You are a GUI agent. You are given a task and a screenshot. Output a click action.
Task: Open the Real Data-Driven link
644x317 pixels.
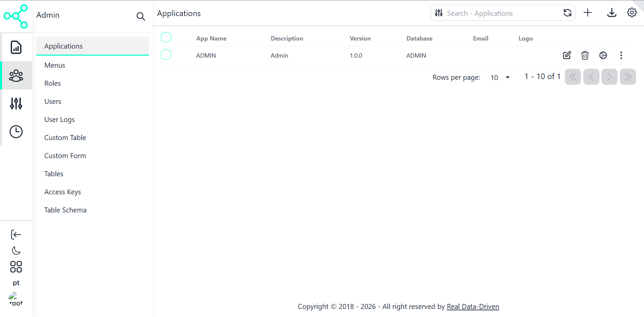[473, 306]
